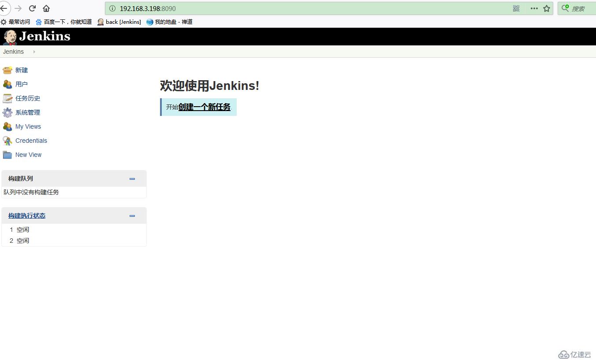Click the Credentials keys icon
Screen dimensions: 596x364
coord(7,141)
